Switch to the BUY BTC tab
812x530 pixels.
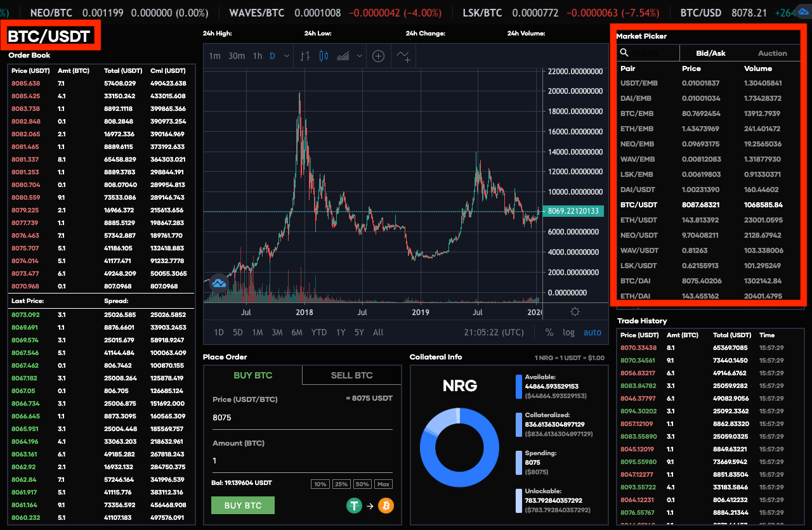(252, 375)
